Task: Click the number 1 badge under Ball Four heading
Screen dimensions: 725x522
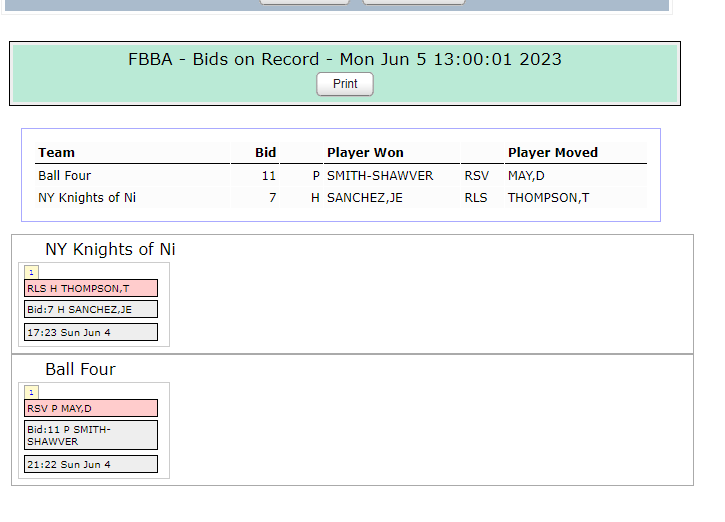Action: tap(31, 392)
